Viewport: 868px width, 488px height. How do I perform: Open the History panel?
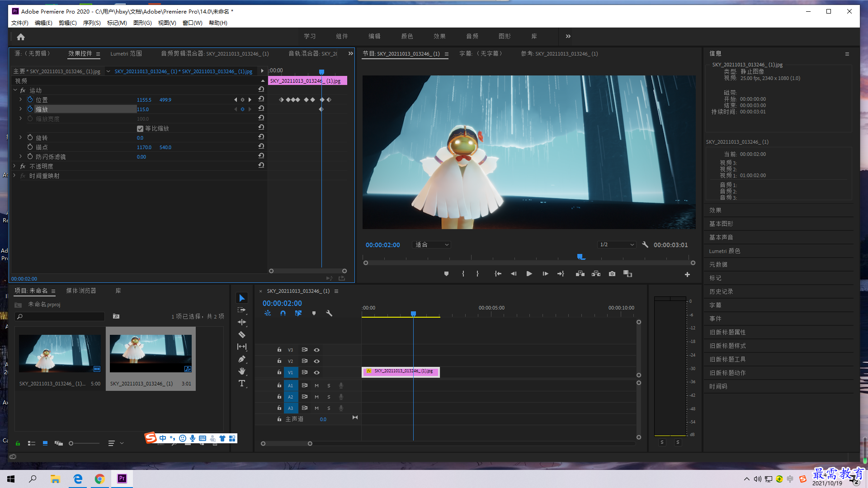(721, 291)
